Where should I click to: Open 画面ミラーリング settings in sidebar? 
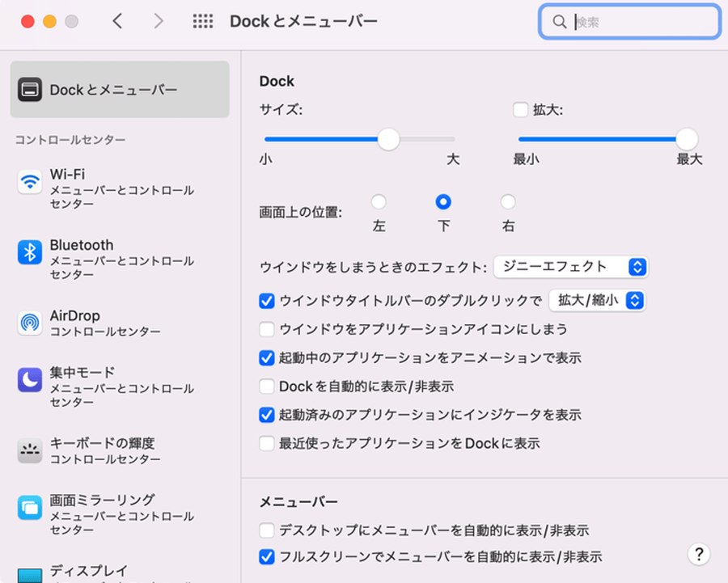click(120, 514)
